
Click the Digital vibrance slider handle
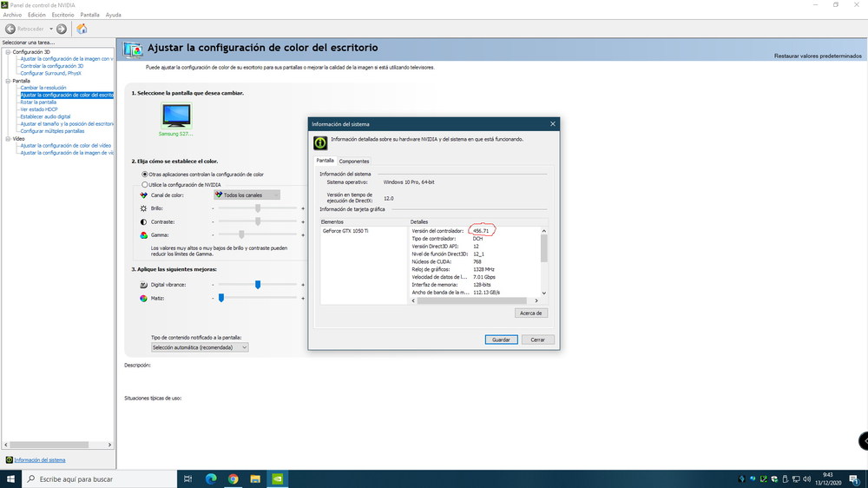[258, 285]
